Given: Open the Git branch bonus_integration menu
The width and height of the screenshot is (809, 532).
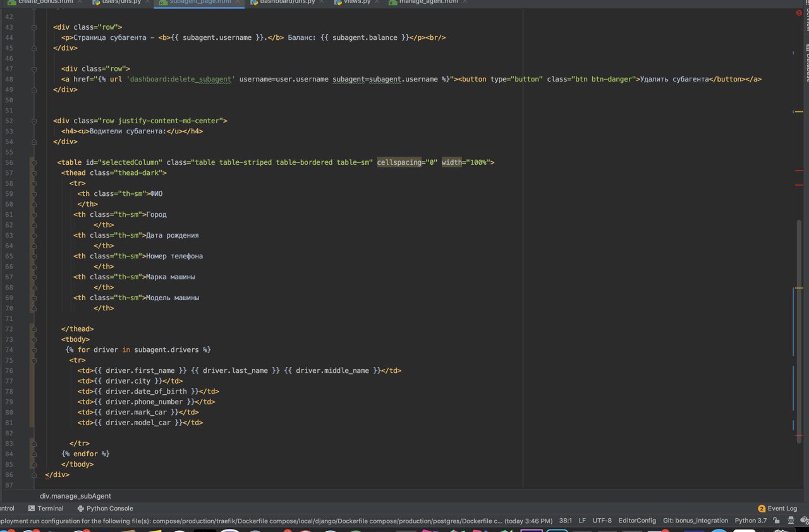Looking at the screenshot, I should tap(695, 521).
